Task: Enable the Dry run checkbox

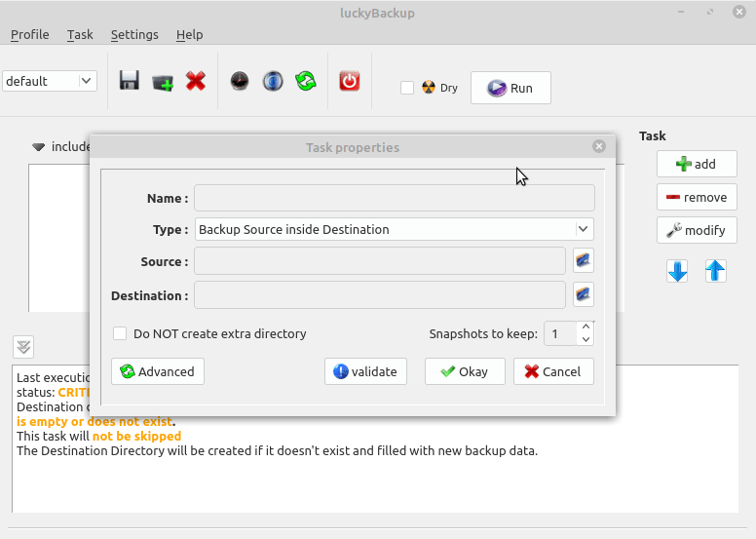Action: coord(407,88)
